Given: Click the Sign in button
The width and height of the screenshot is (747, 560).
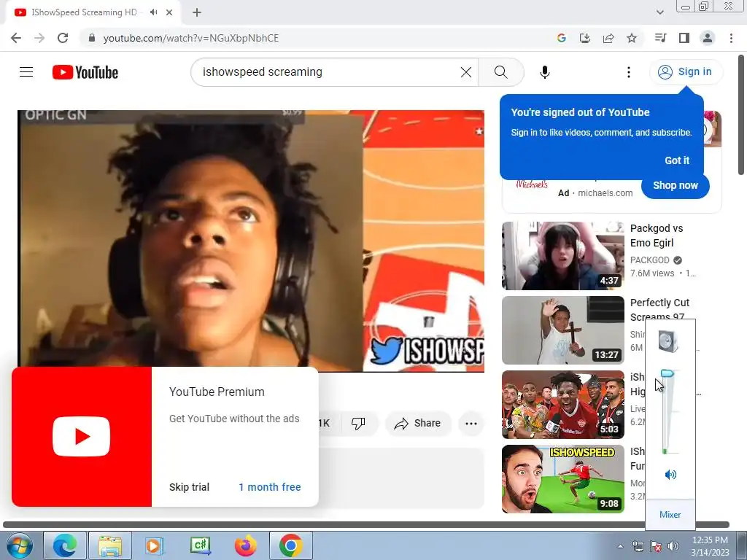Looking at the screenshot, I should click(x=686, y=72).
